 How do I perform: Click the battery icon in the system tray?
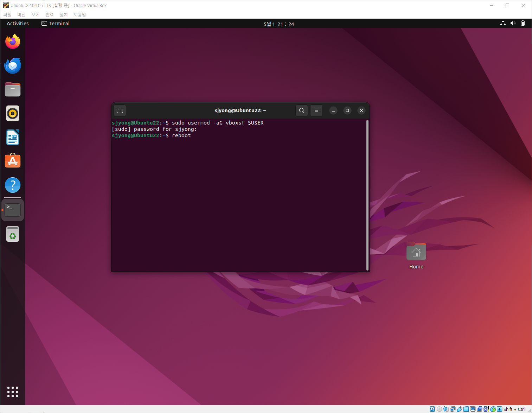523,23
